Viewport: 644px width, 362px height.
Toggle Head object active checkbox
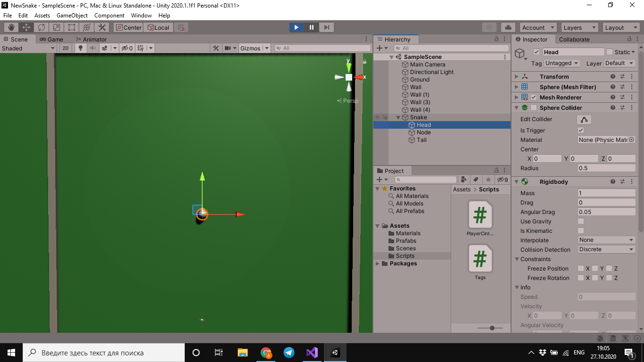click(536, 52)
